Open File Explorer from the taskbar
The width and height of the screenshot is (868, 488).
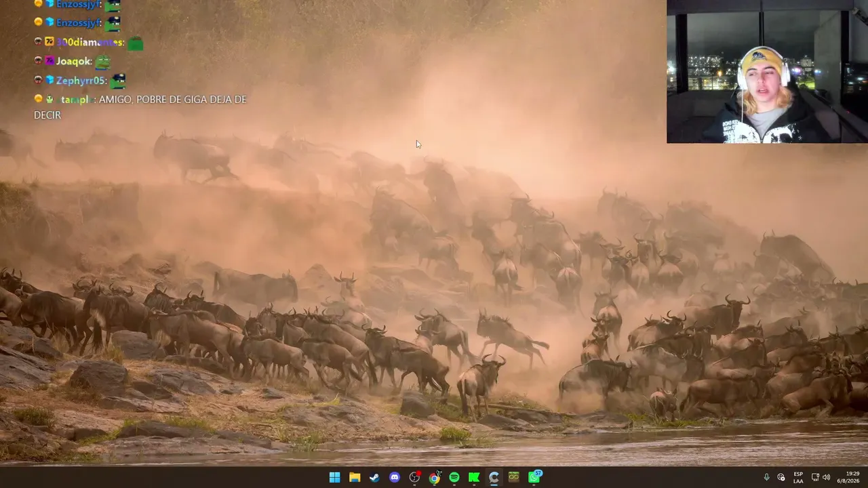355,477
